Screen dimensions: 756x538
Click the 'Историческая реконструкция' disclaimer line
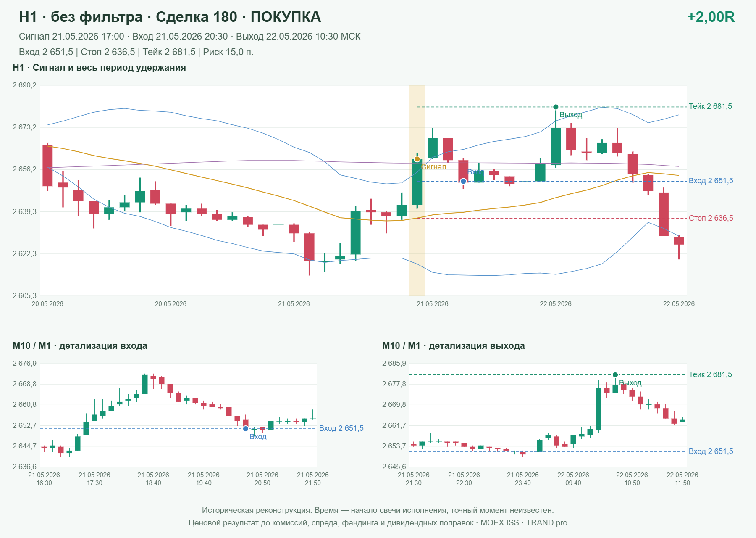tap(378, 510)
